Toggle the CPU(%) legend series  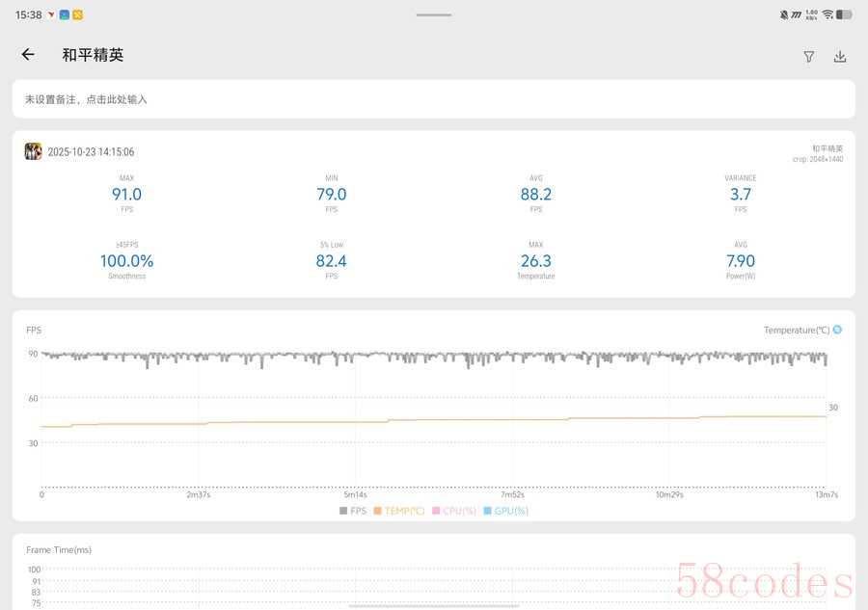pos(454,511)
